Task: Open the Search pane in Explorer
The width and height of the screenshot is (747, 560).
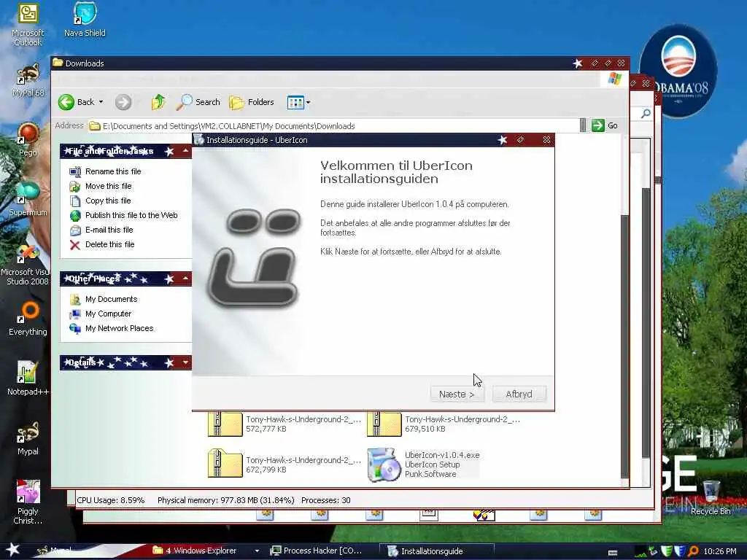Action: point(198,102)
